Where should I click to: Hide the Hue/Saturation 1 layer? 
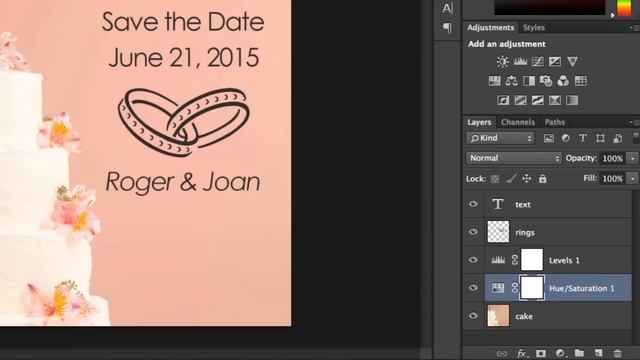tap(473, 288)
